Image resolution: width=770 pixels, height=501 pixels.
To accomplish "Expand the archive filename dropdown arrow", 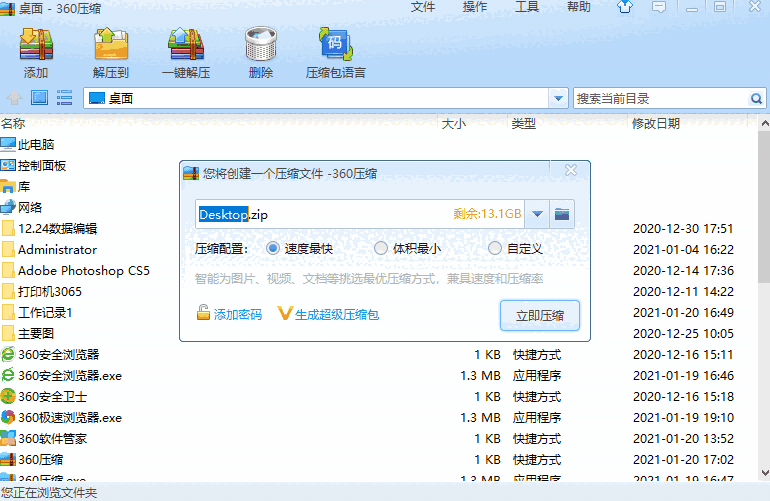I will (537, 214).
